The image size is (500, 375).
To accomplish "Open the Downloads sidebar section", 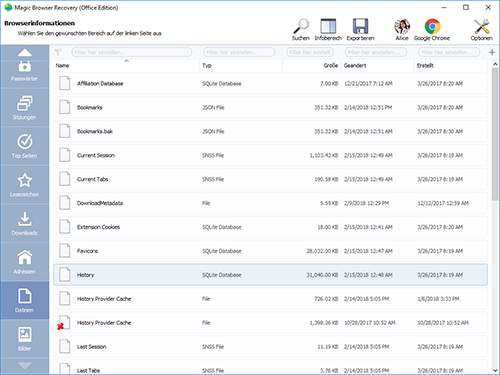I will click(24, 223).
